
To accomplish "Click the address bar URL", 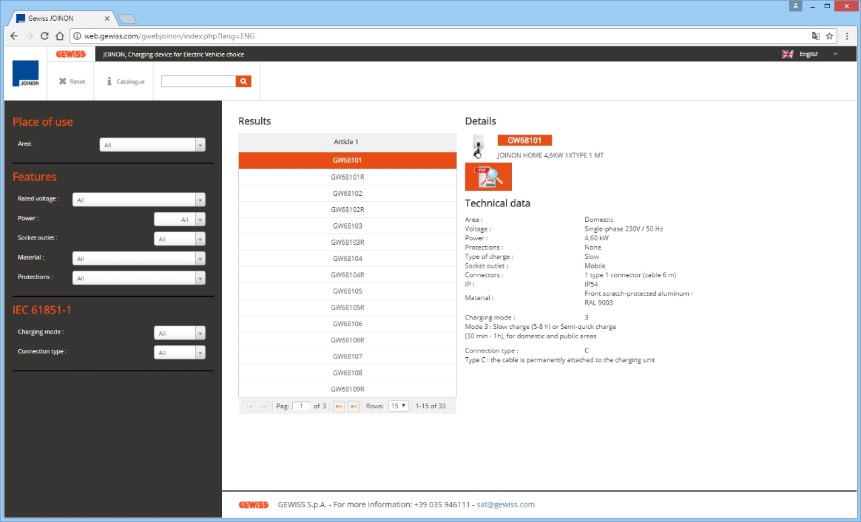I will coord(169,36).
